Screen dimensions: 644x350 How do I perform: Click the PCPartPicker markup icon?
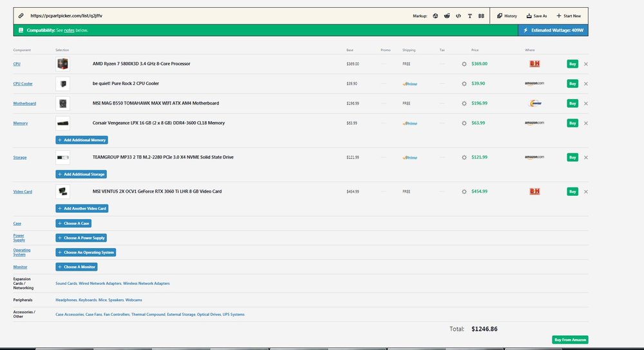[x=435, y=15]
